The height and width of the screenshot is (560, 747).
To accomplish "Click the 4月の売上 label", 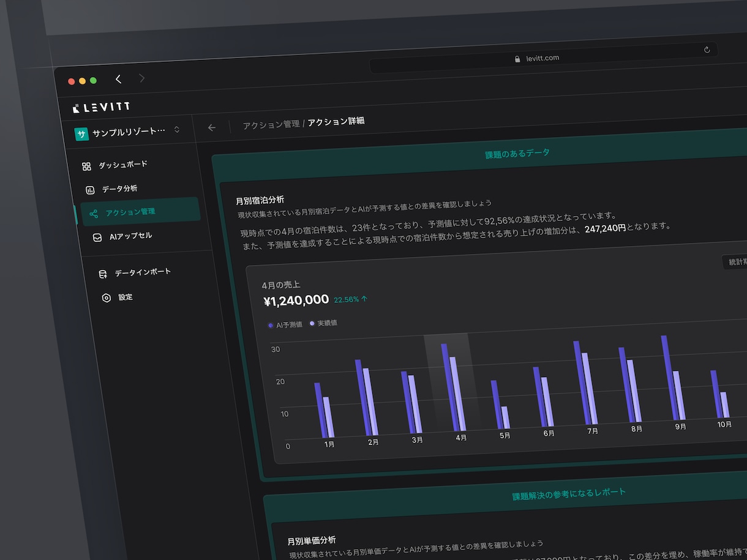I will [281, 285].
